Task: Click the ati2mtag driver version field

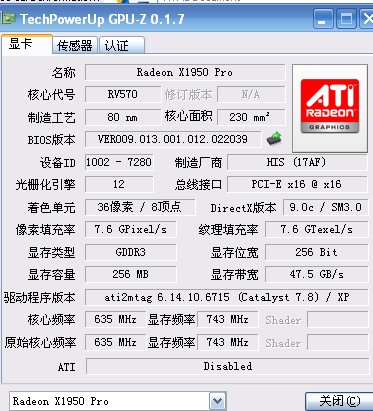Action: point(227,297)
